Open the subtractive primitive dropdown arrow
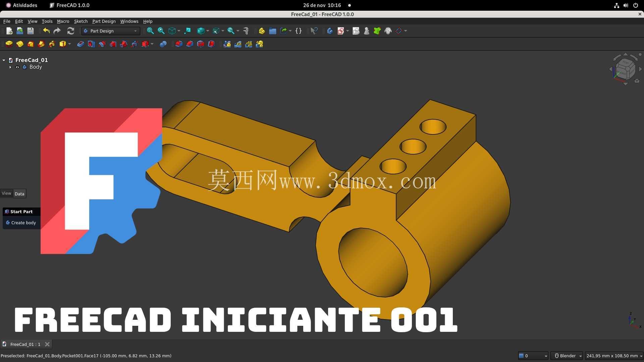This screenshot has height=362, width=644. click(x=152, y=44)
